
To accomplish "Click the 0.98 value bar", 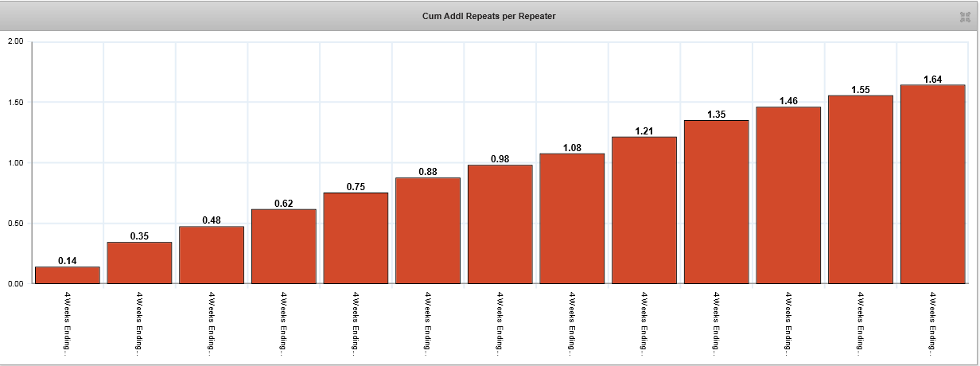I will [x=500, y=224].
